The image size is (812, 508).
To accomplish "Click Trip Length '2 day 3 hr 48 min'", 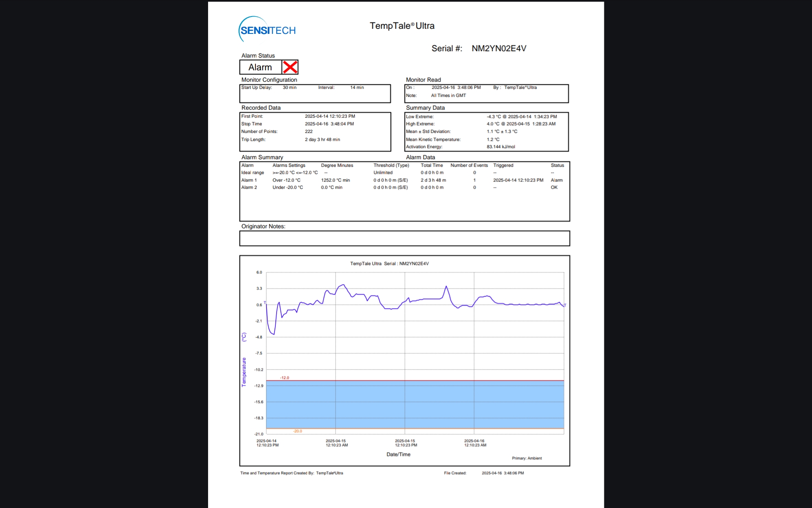I will (x=322, y=140).
